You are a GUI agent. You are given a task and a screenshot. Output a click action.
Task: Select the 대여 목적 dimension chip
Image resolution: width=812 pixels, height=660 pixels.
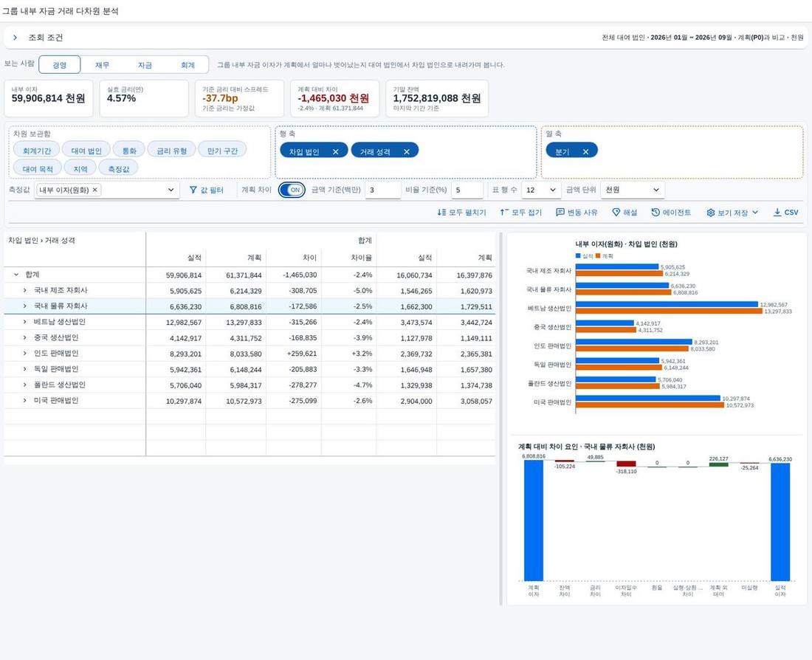[38, 169]
